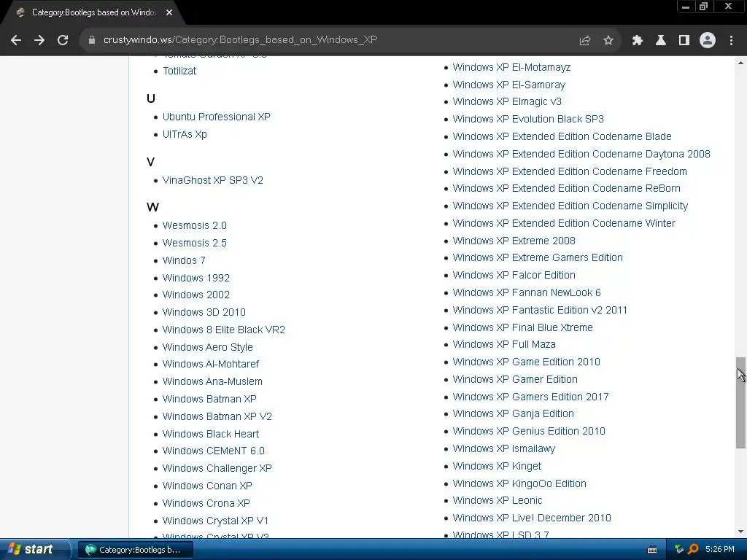Image resolution: width=747 pixels, height=560 pixels.
Task: Click the orange magnifier tray icon
Action: point(693,549)
